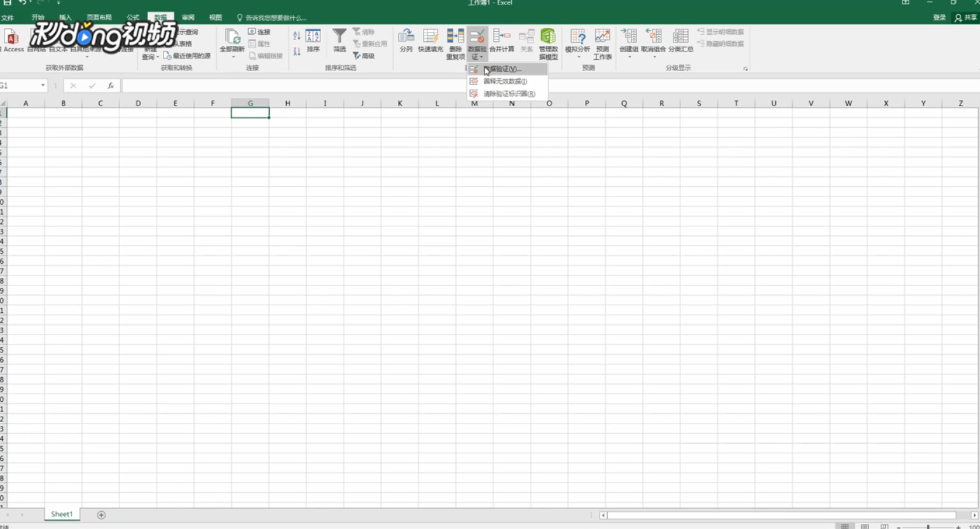Select Clear Validation Circles (清除验证标识圈) menu item
The width and height of the screenshot is (980, 529).
click(x=507, y=93)
